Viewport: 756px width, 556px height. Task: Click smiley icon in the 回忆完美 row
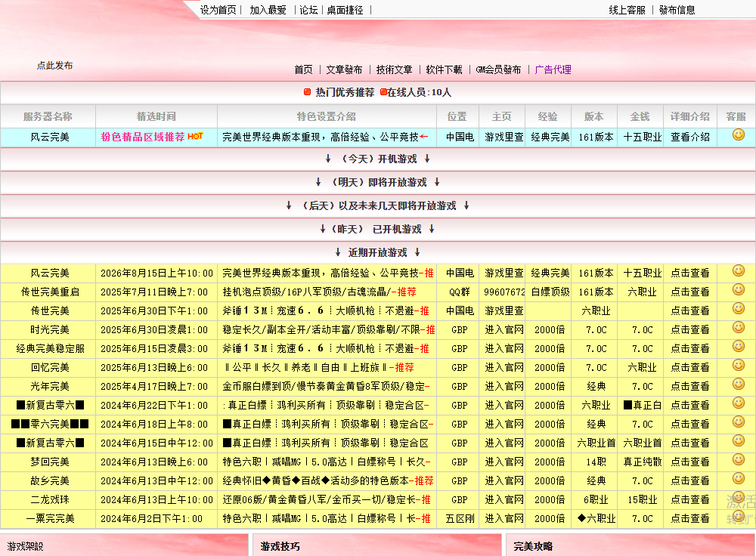[738, 365]
